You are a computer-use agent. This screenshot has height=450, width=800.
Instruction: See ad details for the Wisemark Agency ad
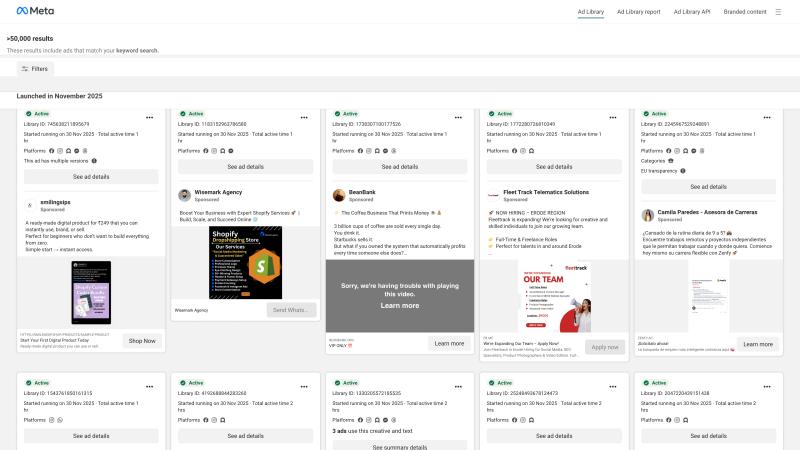(245, 167)
